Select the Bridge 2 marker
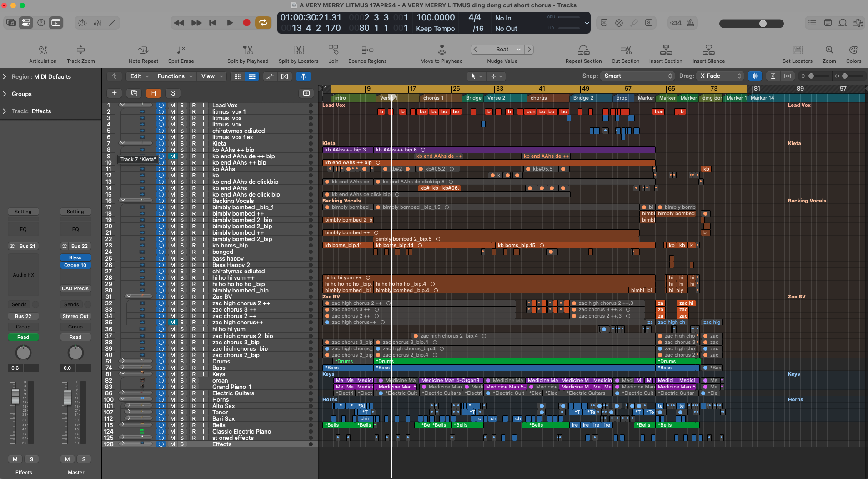This screenshot has height=479, width=868. pyautogui.click(x=583, y=98)
